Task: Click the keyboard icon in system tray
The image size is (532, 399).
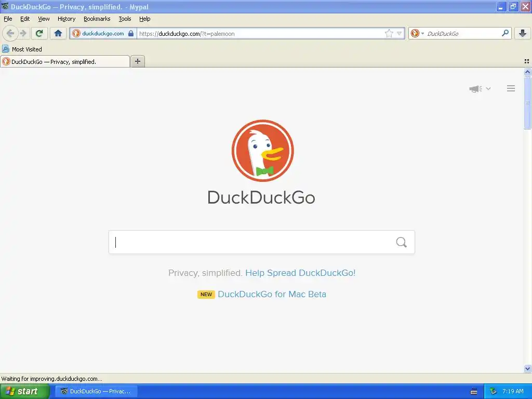Action: 474,392
